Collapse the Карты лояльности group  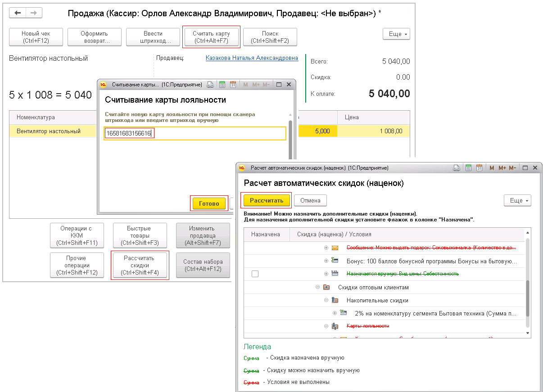(326, 326)
